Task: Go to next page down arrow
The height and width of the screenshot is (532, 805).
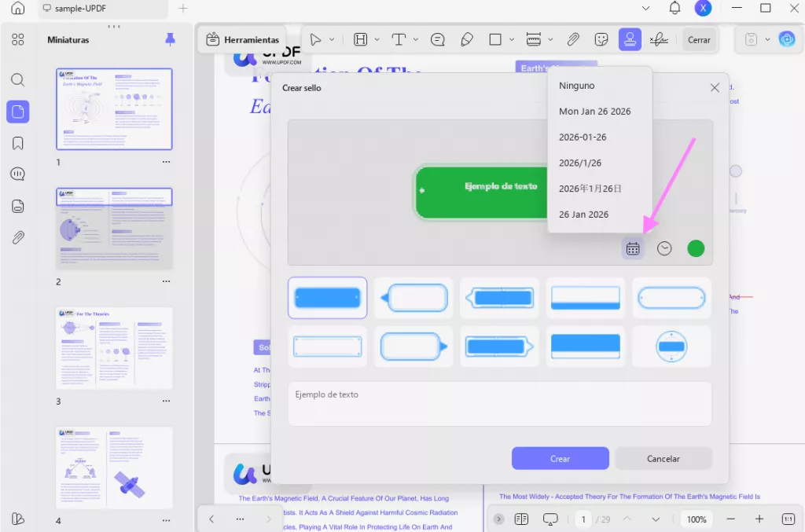Action: [656, 519]
